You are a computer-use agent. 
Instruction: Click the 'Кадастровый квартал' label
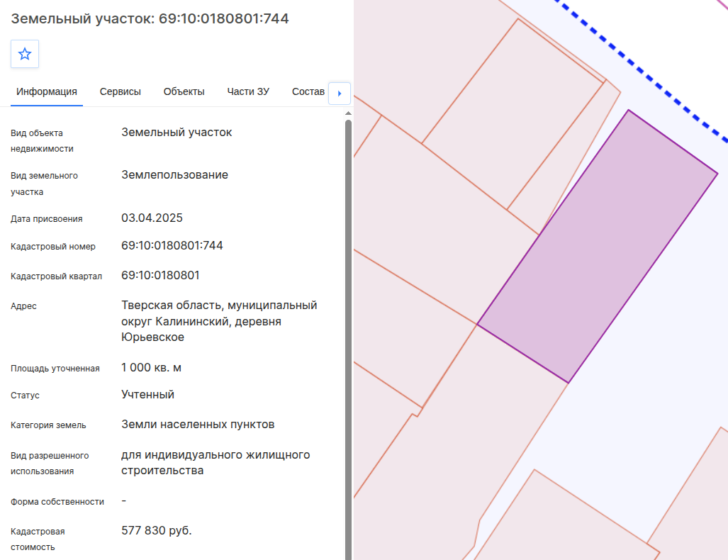[x=56, y=276]
